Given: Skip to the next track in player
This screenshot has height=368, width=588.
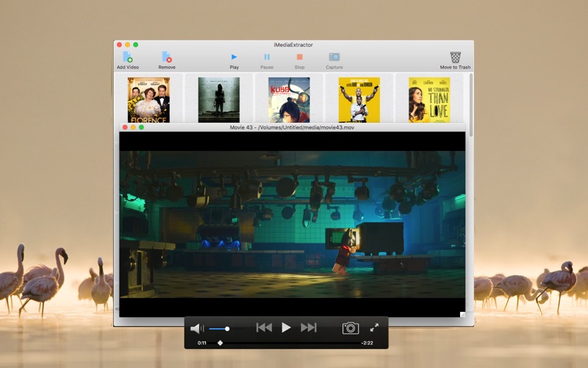Looking at the screenshot, I should click(309, 328).
